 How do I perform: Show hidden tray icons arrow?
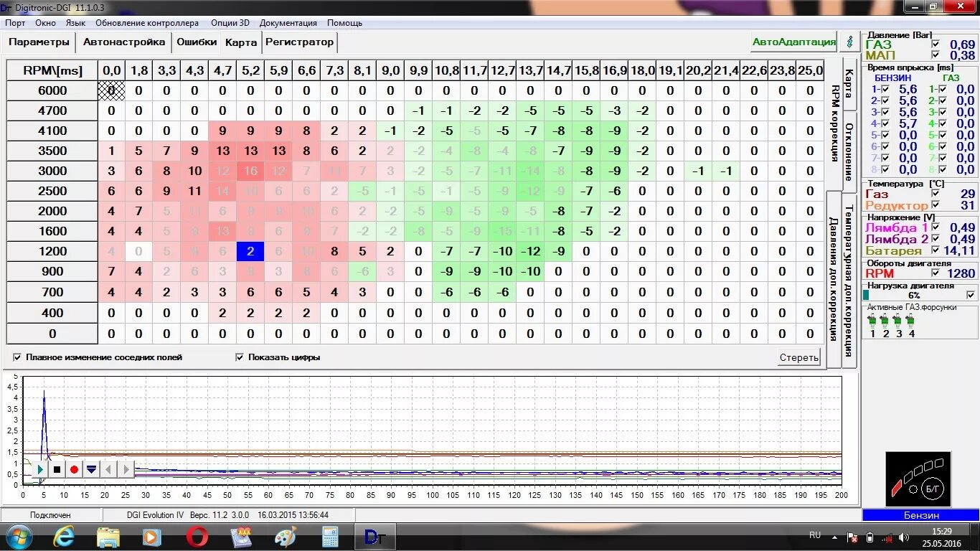point(834,537)
